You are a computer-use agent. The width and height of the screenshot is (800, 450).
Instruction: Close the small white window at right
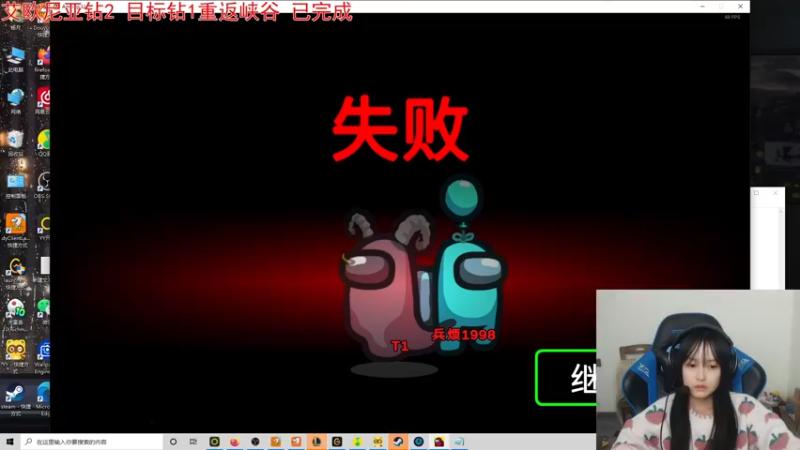(776, 193)
